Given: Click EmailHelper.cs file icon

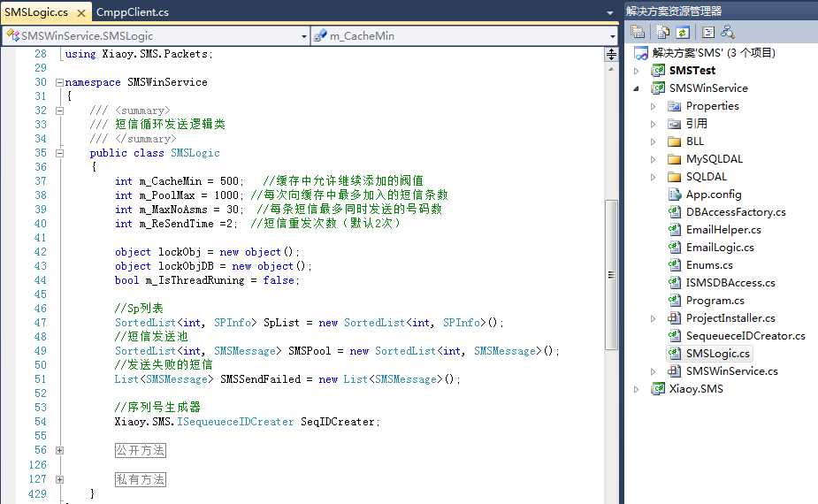Looking at the screenshot, I should [x=675, y=230].
